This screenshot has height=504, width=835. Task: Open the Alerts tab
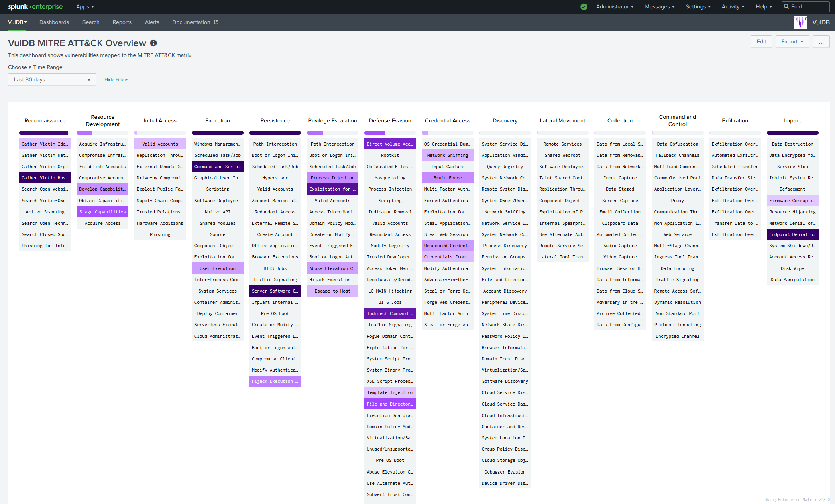[x=152, y=22]
